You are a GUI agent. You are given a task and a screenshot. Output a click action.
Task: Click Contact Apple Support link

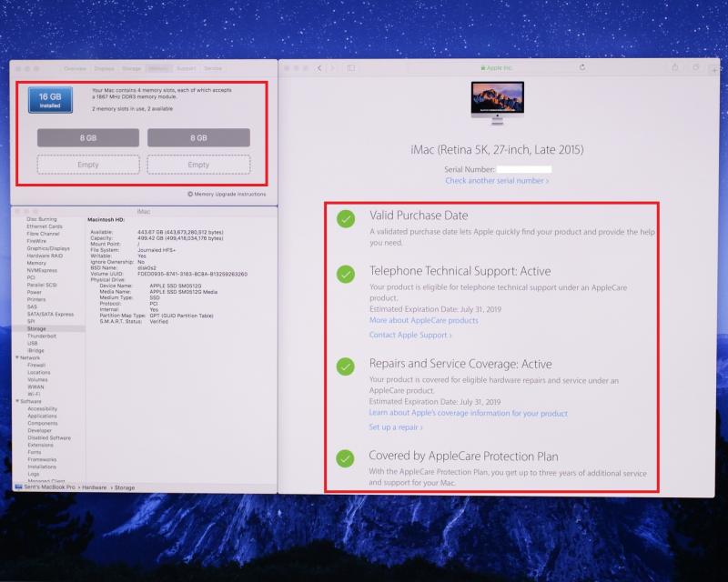click(410, 335)
